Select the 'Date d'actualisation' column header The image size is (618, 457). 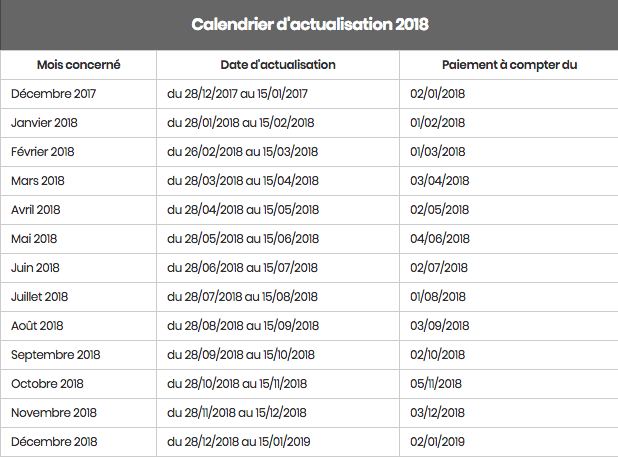pyautogui.click(x=278, y=65)
